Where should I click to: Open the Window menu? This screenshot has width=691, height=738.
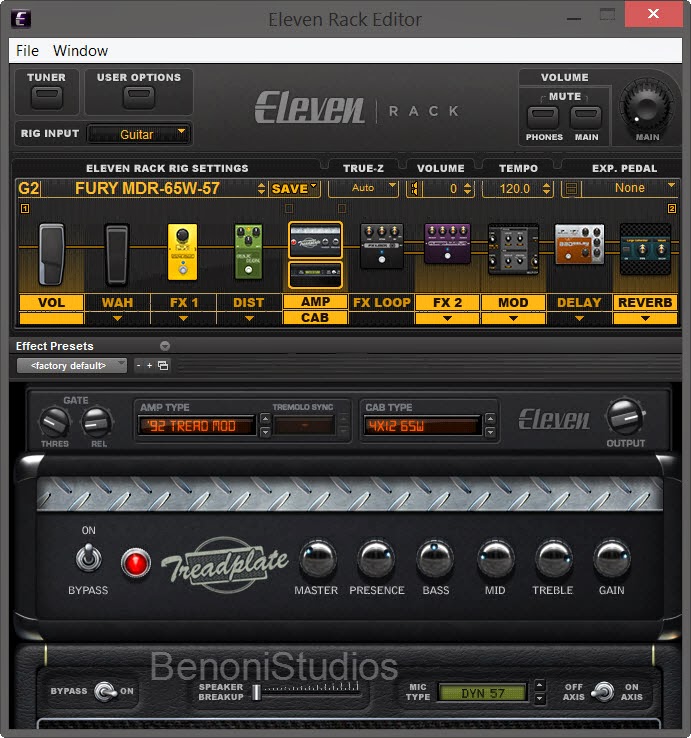coord(80,51)
